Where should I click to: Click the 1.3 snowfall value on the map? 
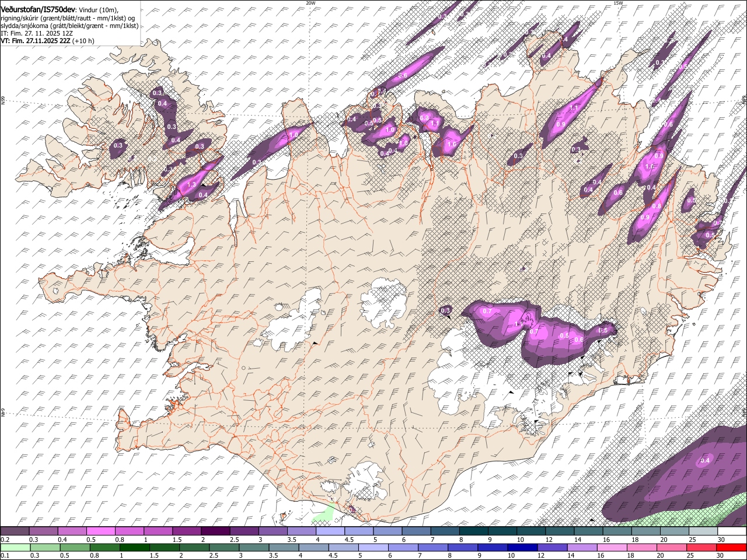click(x=192, y=184)
